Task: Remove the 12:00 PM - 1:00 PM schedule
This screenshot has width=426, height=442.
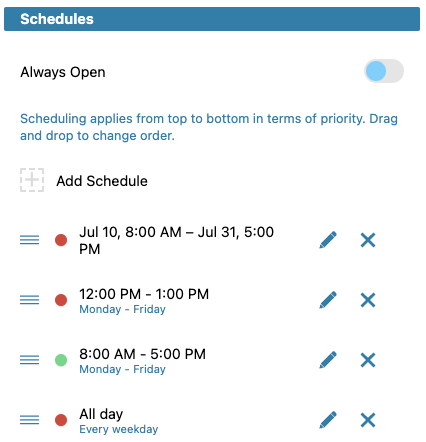Action: coord(368,300)
